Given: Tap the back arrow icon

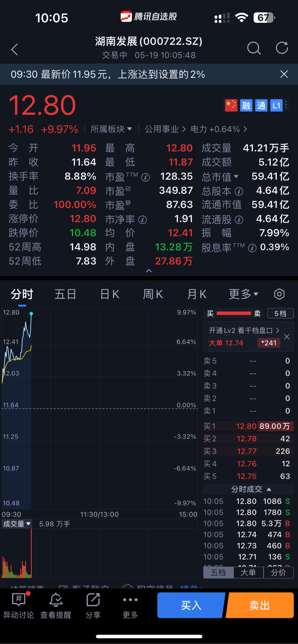Looking at the screenshot, I should [15, 49].
